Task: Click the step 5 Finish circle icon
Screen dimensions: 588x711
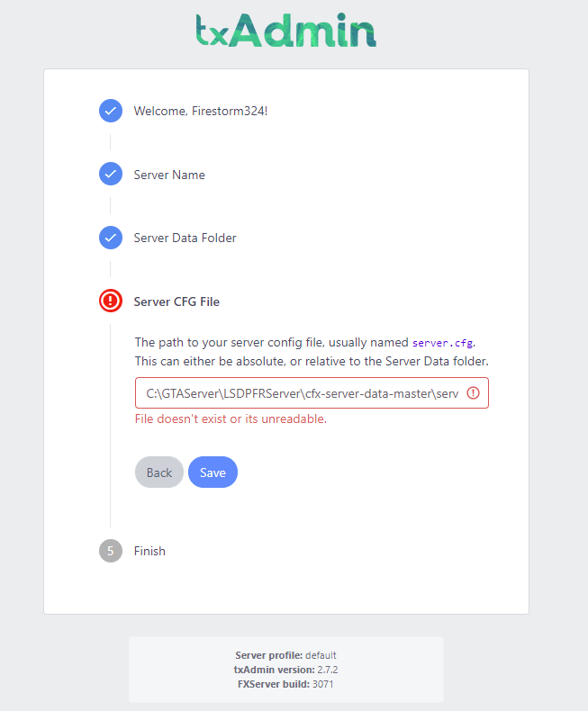Action: pos(111,551)
